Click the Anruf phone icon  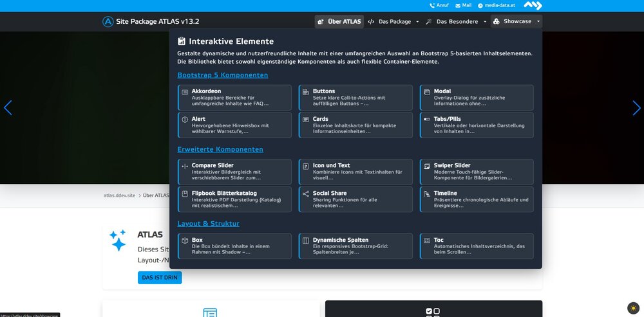click(432, 5)
